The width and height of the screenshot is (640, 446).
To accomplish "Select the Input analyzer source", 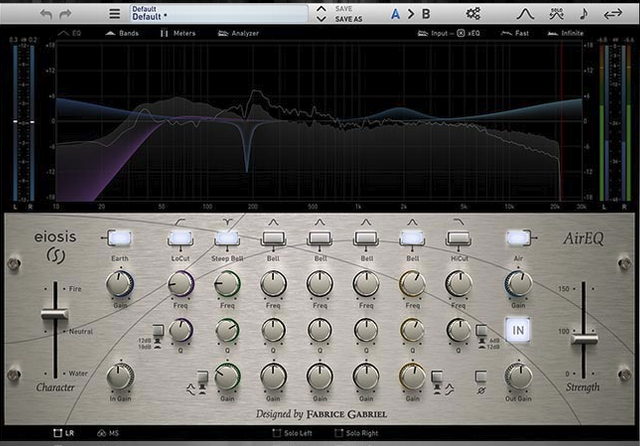I will (x=433, y=33).
